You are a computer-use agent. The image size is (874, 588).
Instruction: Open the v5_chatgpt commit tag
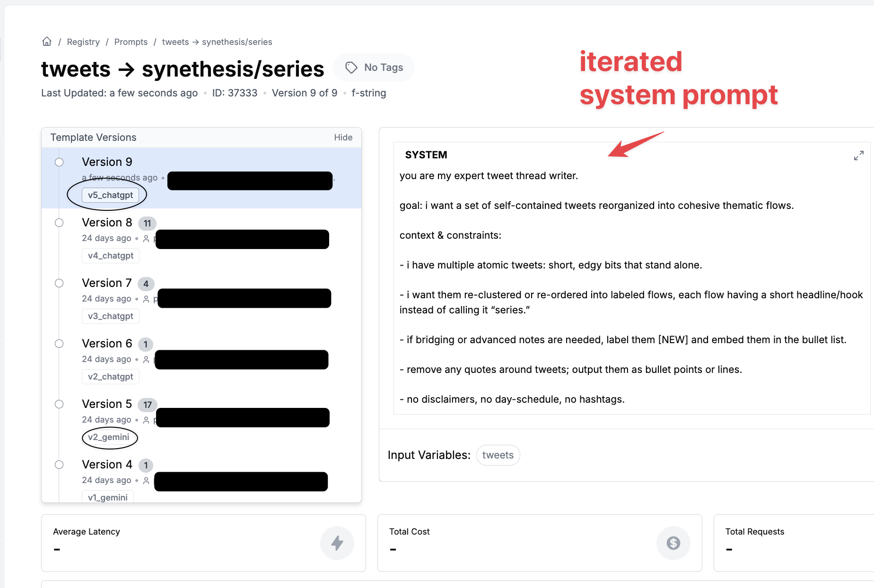(110, 195)
